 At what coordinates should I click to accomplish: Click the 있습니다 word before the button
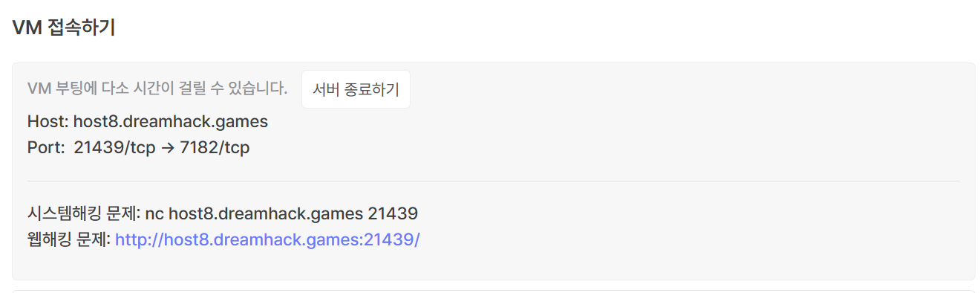[255, 89]
